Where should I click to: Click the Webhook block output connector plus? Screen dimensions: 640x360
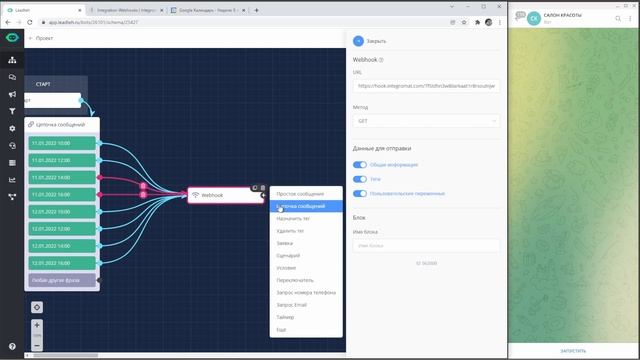[x=263, y=195]
